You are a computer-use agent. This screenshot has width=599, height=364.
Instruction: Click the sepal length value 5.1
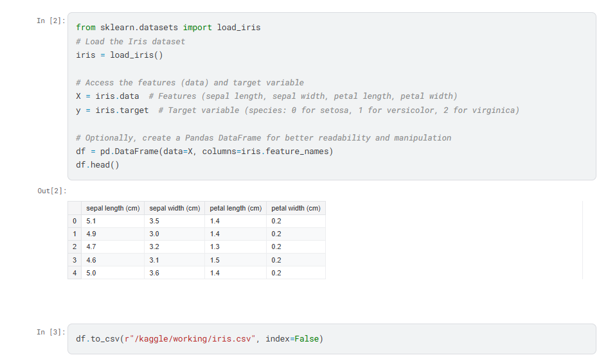pos(91,221)
